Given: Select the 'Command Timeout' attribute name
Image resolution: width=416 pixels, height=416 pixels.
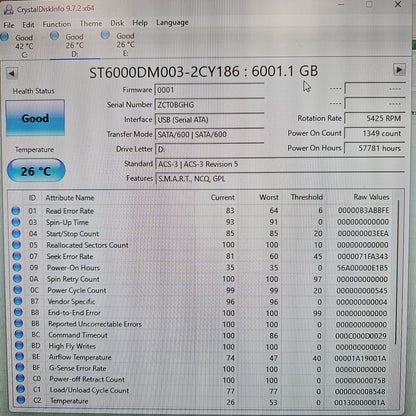Looking at the screenshot, I should (78, 335).
